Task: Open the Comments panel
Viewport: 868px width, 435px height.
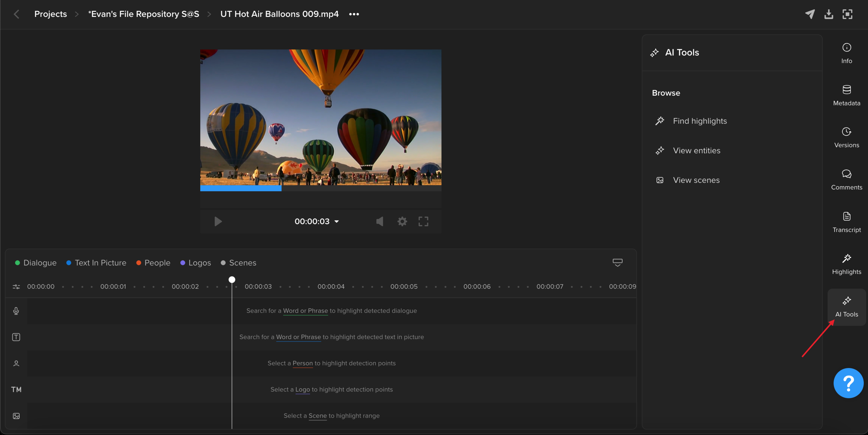Action: coord(846,180)
